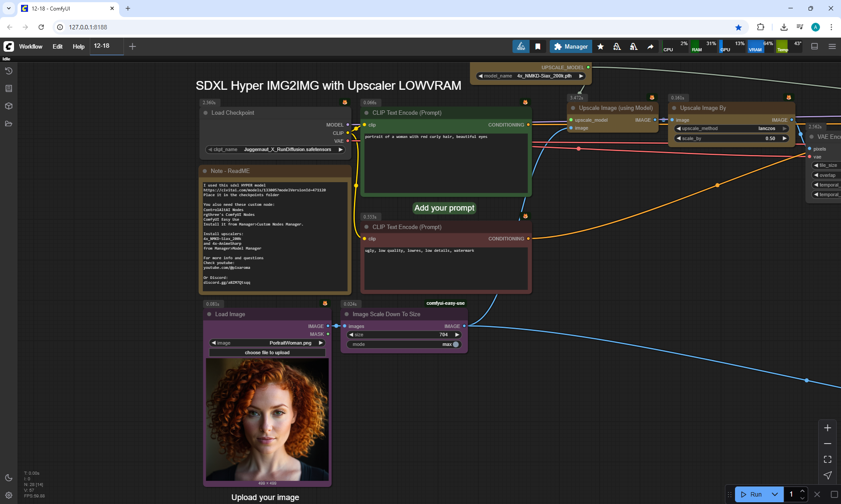The width and height of the screenshot is (841, 504).
Task: Click the share arrow icon in toolbar
Action: pos(650,46)
